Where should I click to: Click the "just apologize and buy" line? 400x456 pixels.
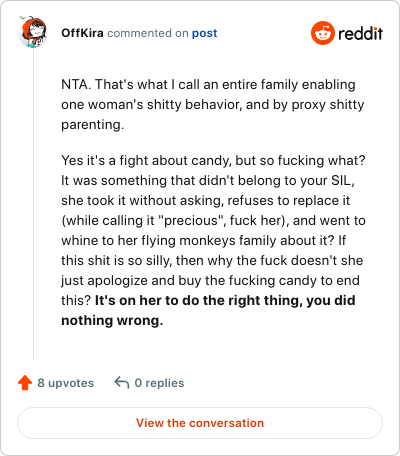(210, 280)
